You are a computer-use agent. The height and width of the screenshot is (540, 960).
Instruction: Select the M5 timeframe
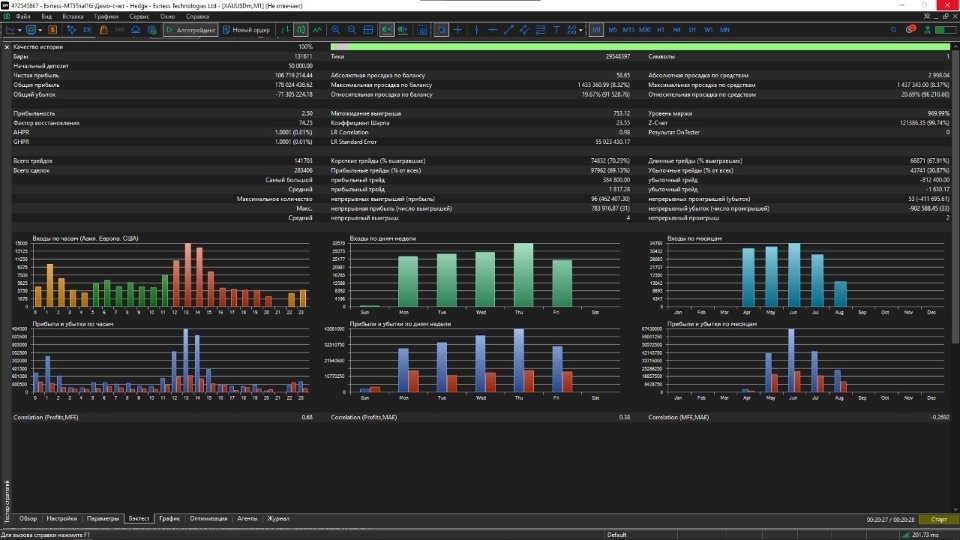point(612,29)
